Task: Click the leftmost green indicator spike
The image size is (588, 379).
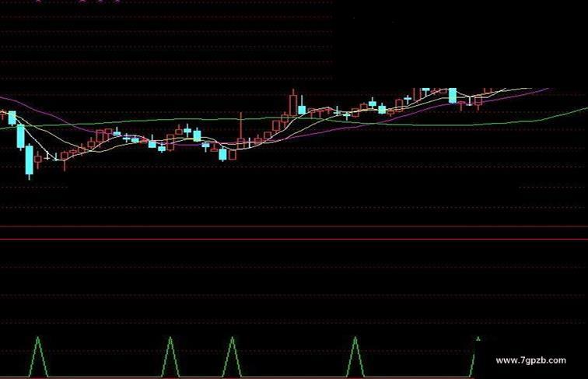Action: (38, 357)
